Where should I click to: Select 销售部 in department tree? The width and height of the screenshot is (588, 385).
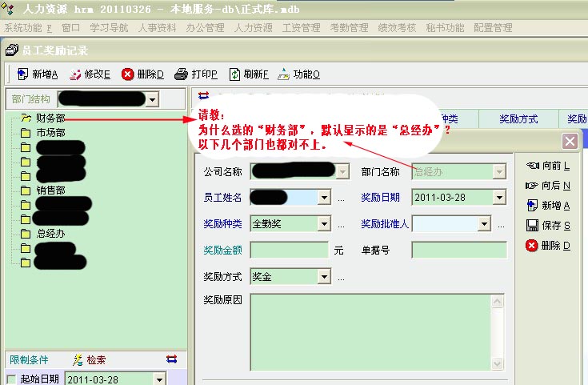click(x=50, y=190)
